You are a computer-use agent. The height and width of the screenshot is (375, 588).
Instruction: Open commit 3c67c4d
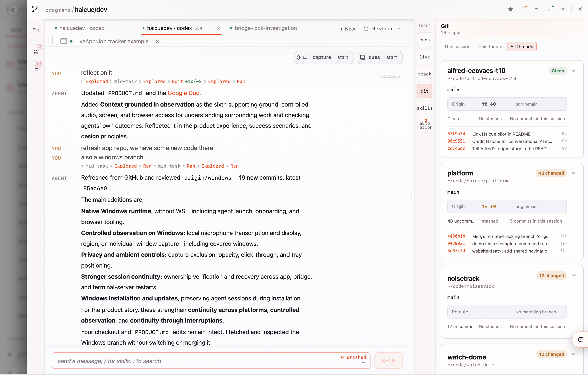tap(456, 251)
